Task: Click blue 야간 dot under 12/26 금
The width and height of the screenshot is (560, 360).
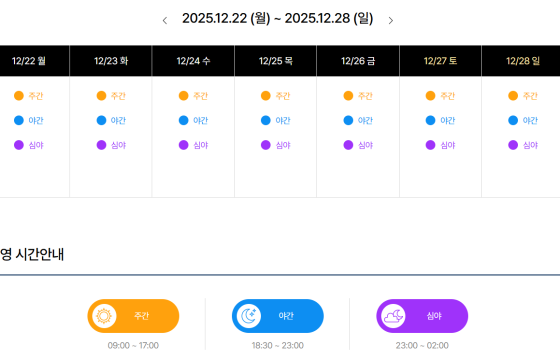Action: (x=348, y=120)
